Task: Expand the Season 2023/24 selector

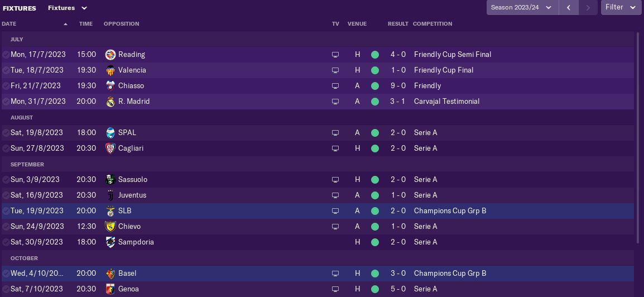Action: pos(522,8)
